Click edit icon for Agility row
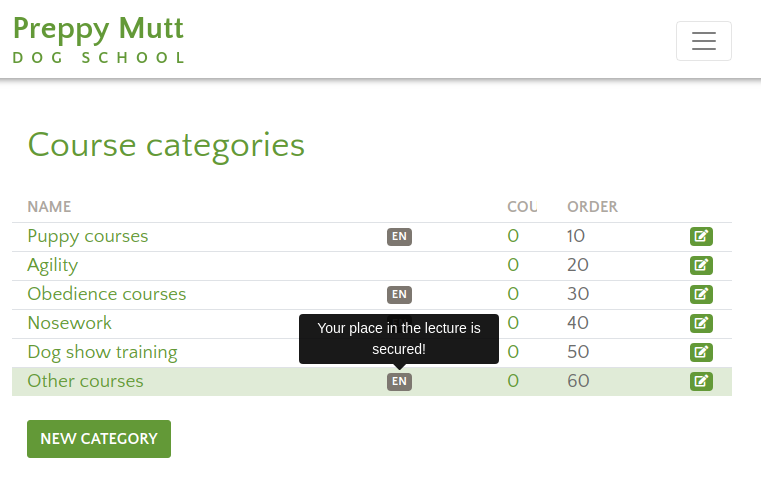The image size is (761, 490). (701, 266)
